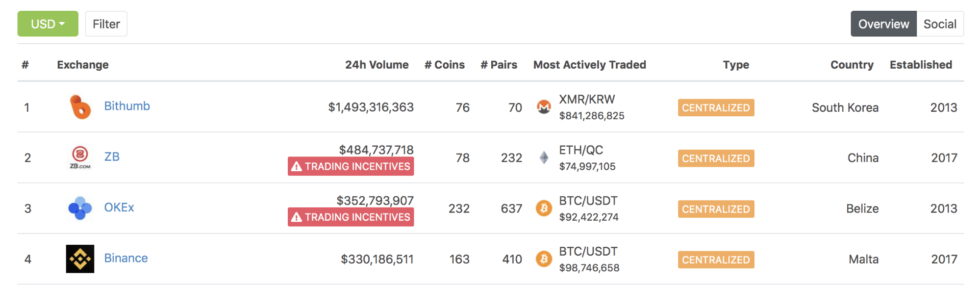Click the Centralized badge in the OKEx row
Screen dimensions: 980x286
(x=716, y=209)
